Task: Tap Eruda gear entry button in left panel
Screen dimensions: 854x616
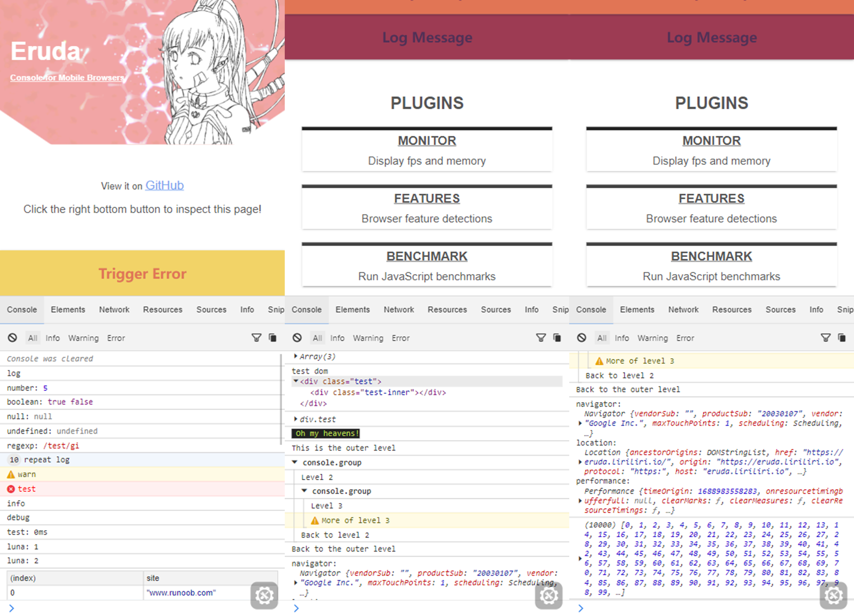Action: (x=264, y=595)
